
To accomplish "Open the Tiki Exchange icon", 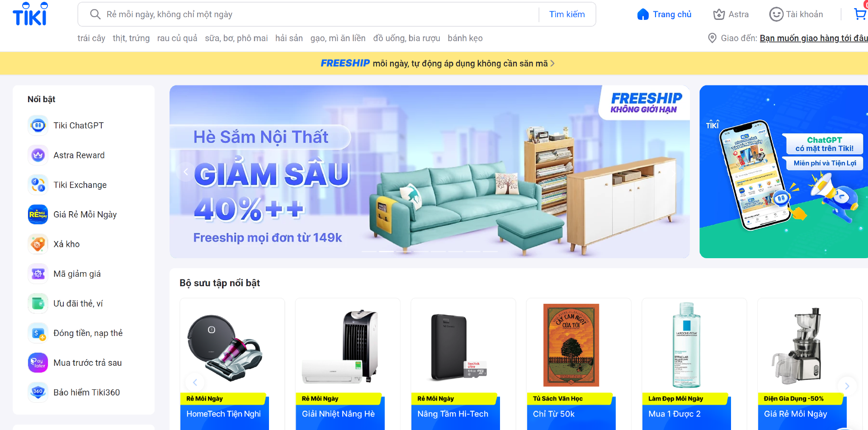I will coord(38,184).
